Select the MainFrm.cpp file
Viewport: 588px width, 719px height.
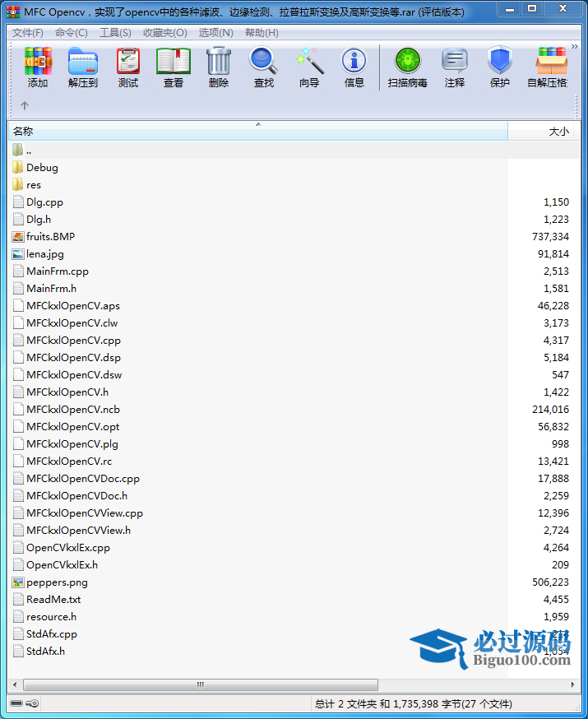tap(58, 271)
